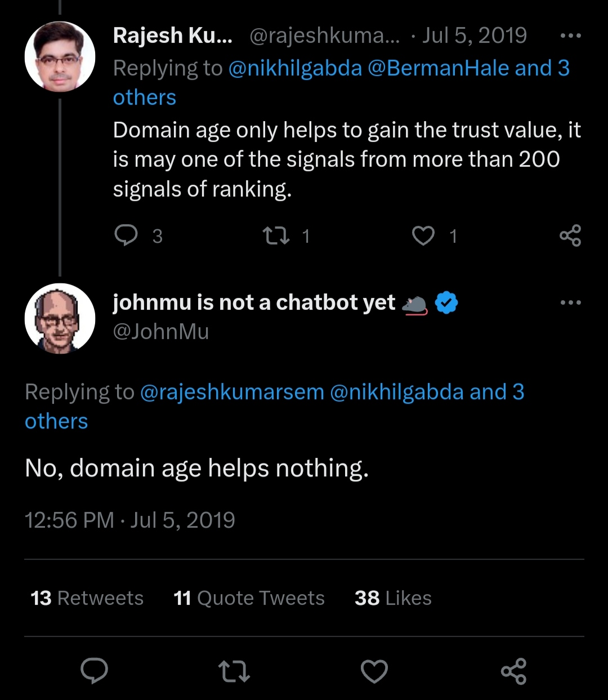Retweet Rajesh Kumar's domain age tweet

[x=276, y=235]
